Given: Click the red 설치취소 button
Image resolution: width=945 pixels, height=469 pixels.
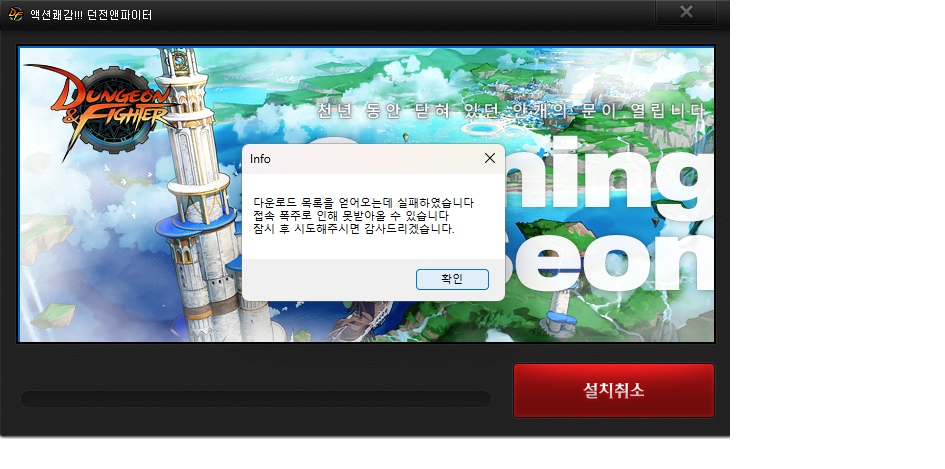Looking at the screenshot, I should (614, 390).
